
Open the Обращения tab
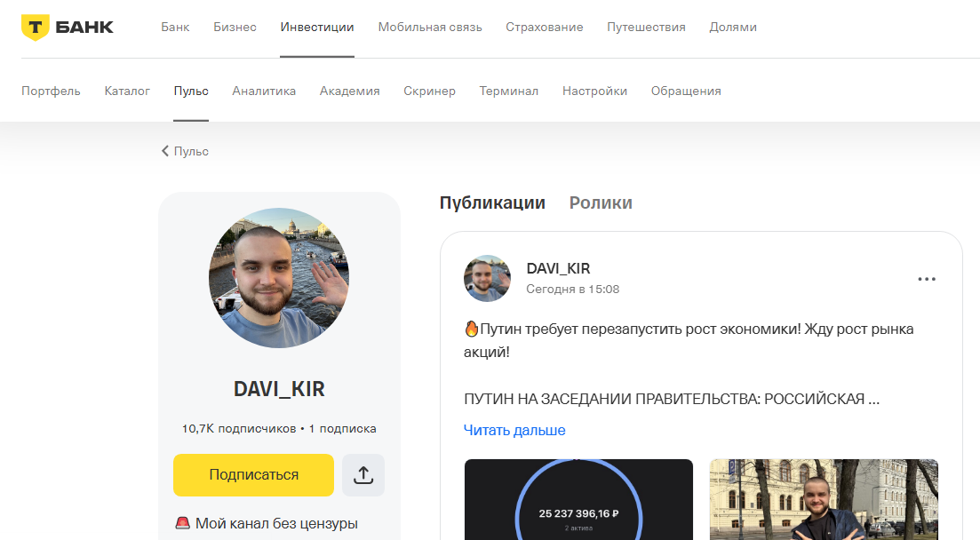(x=686, y=91)
